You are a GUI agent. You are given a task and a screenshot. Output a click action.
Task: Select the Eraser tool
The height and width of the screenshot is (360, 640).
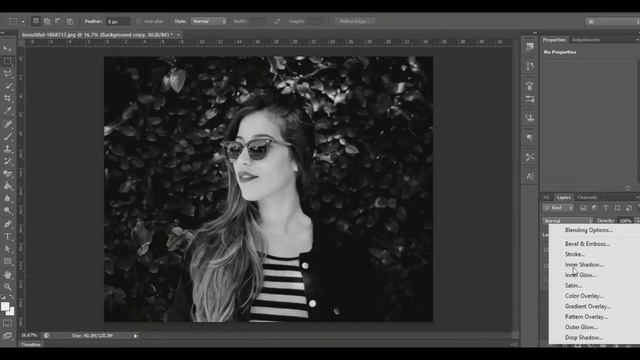point(7,173)
